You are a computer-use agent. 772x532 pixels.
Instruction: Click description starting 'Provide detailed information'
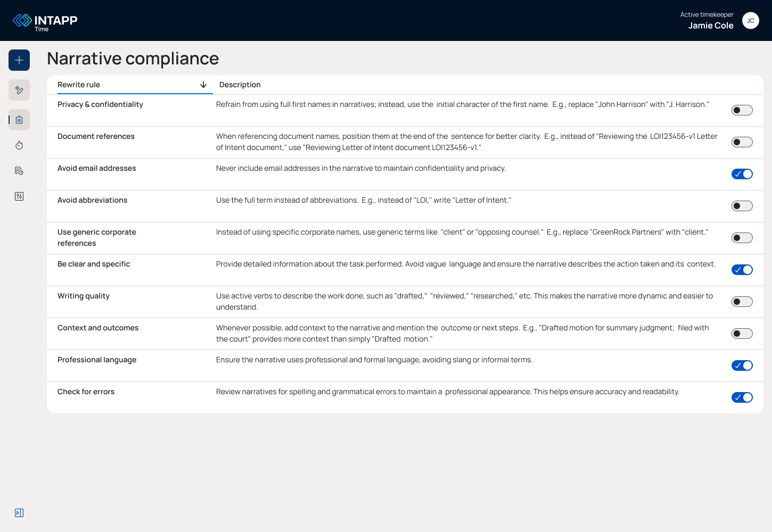[466, 264]
